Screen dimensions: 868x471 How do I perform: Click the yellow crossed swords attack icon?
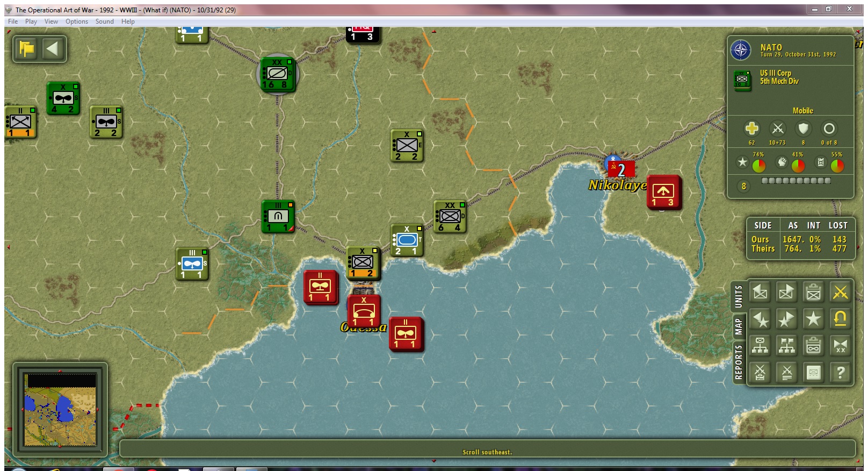tap(840, 292)
